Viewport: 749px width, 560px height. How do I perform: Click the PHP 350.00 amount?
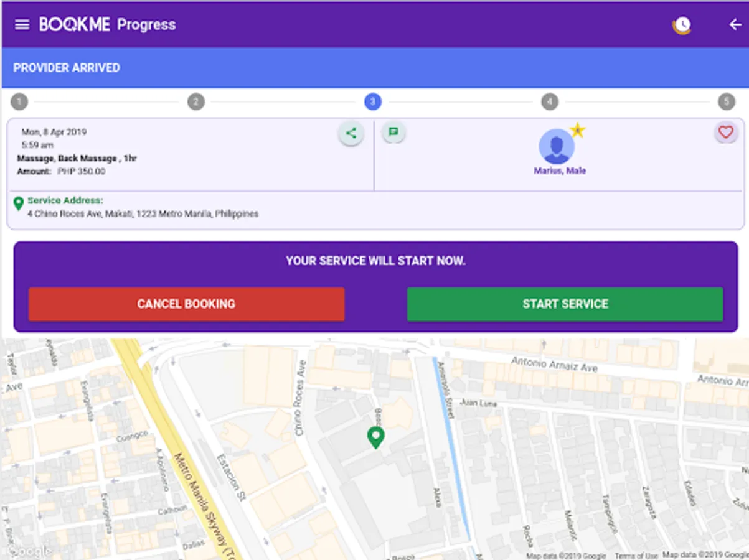click(x=82, y=171)
